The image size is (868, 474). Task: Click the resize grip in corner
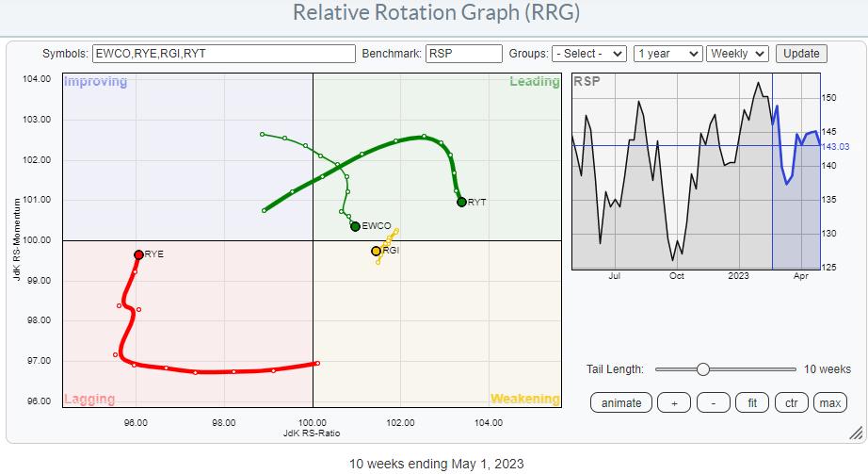(855, 433)
